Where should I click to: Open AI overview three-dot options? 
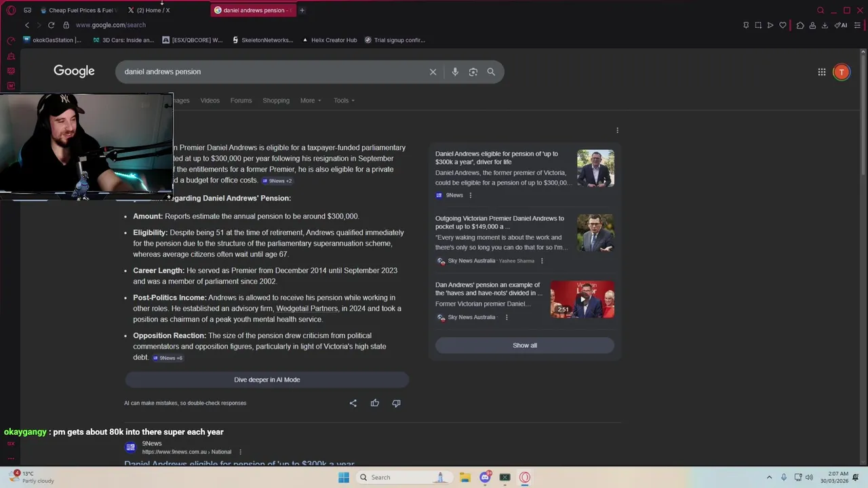(617, 130)
